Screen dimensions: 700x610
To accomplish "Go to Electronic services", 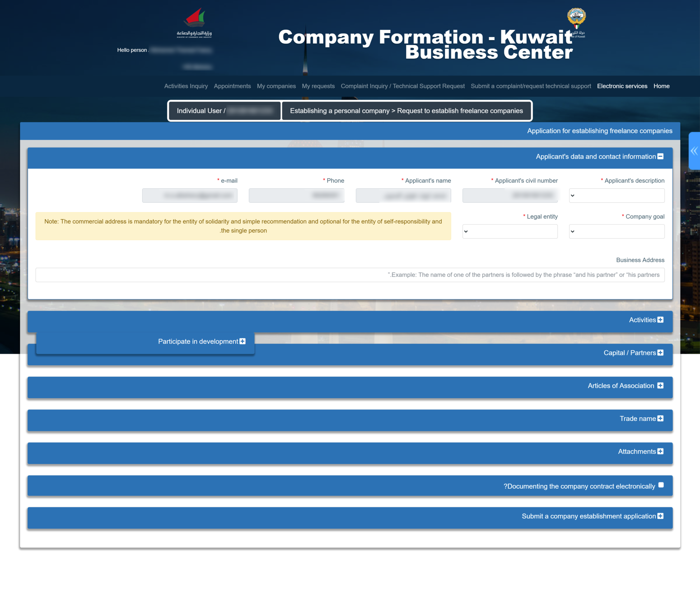I will click(622, 86).
